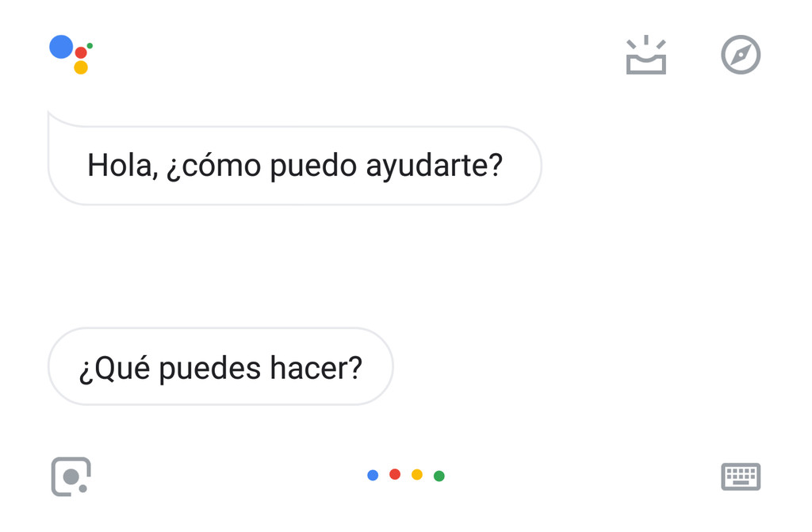Switch to keyboard input icon

741,477
